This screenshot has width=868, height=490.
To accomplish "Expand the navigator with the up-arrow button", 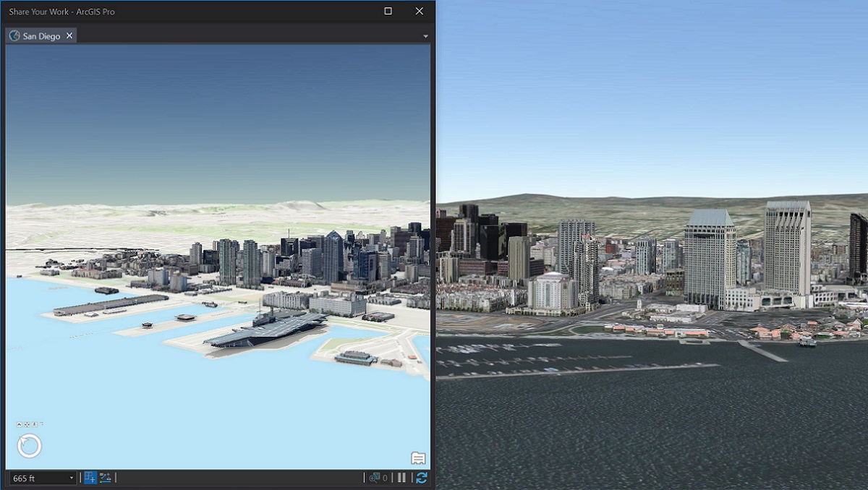I will pos(20,424).
